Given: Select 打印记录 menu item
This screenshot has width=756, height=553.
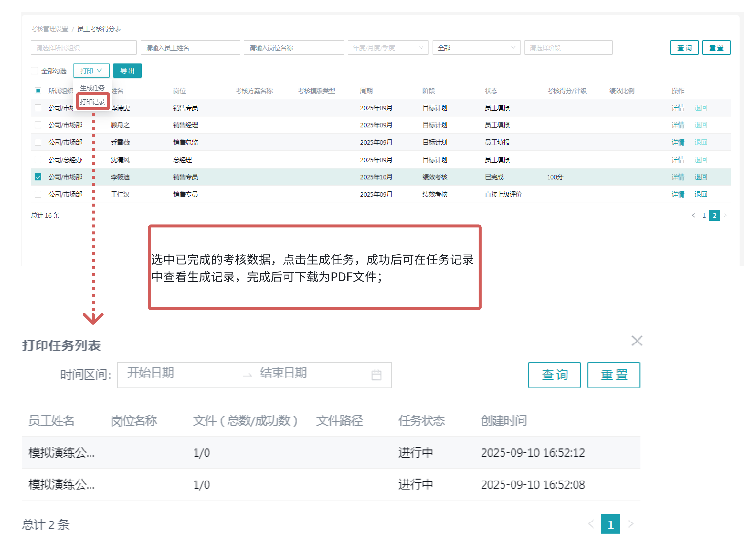Looking at the screenshot, I should tap(92, 102).
